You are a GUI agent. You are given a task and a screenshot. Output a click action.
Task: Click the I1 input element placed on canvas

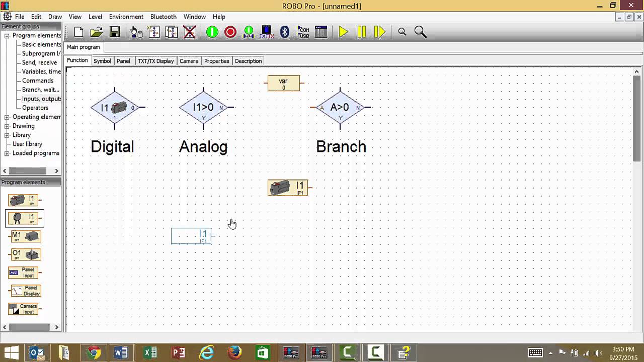(288, 188)
